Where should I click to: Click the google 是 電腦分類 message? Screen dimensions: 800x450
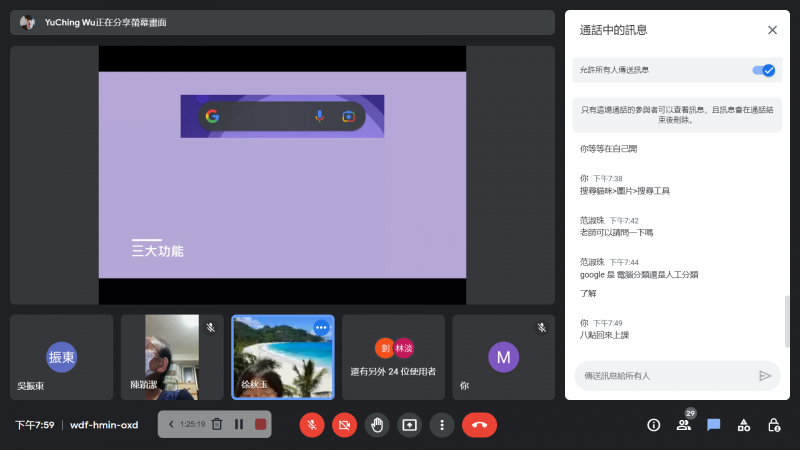tap(639, 274)
